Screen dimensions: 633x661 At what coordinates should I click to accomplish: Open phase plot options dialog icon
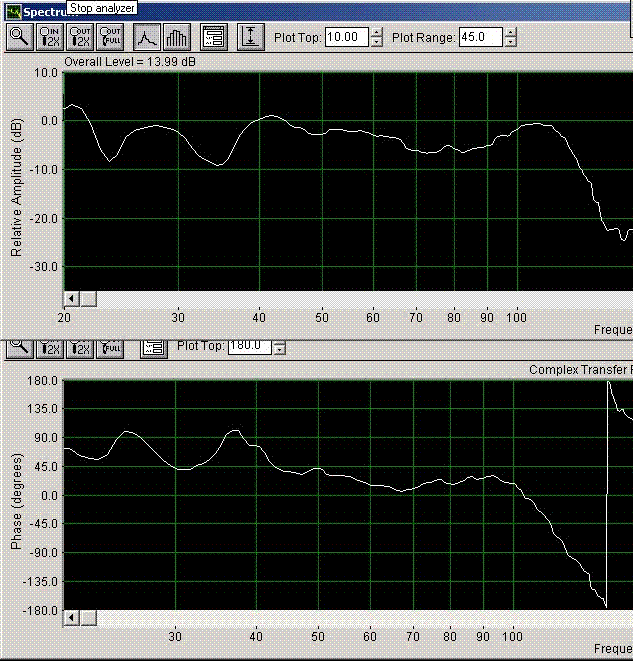coord(154,348)
